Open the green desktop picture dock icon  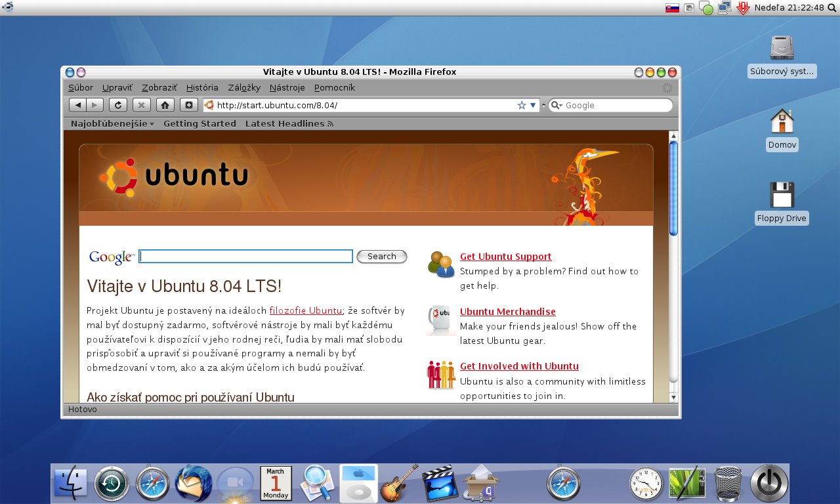[x=687, y=484]
